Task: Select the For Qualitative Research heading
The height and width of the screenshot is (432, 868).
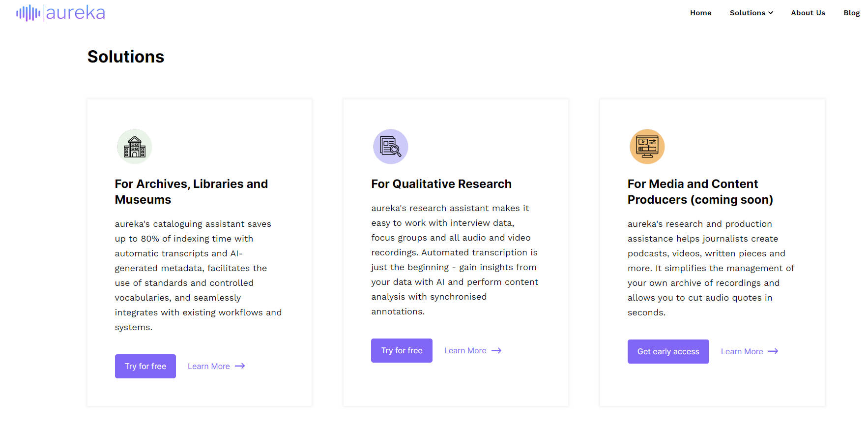Action: click(441, 184)
